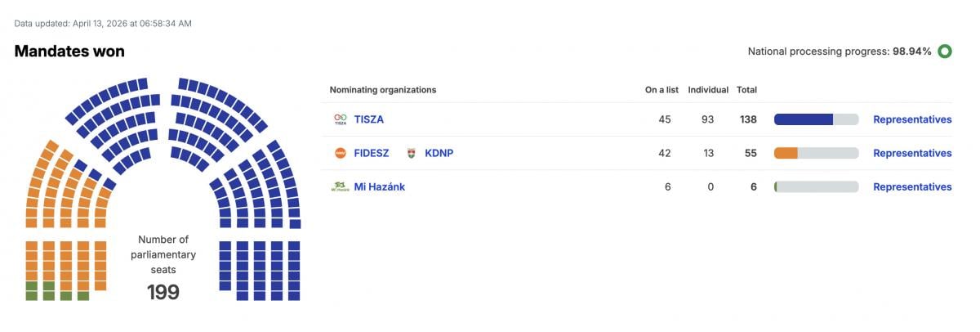This screenshot has width=980, height=332.
Task: Click the TISZA party logo icon
Action: point(340,119)
